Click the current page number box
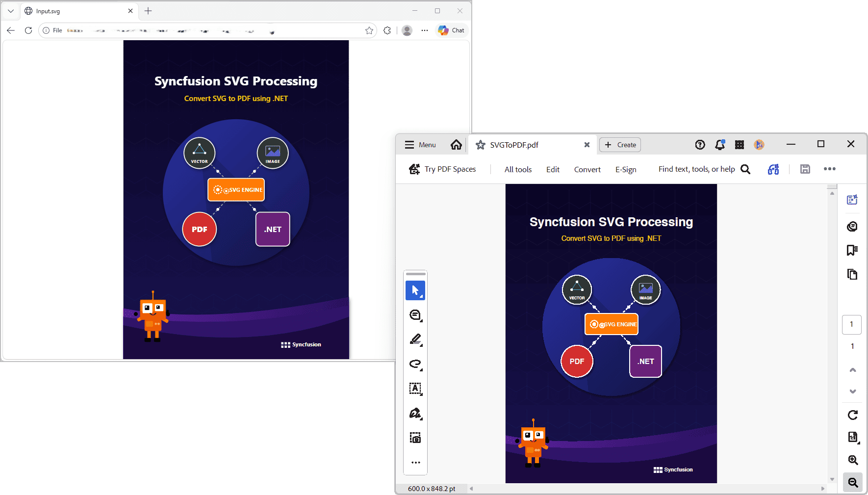Viewport: 868px width, 495px height. coord(852,324)
